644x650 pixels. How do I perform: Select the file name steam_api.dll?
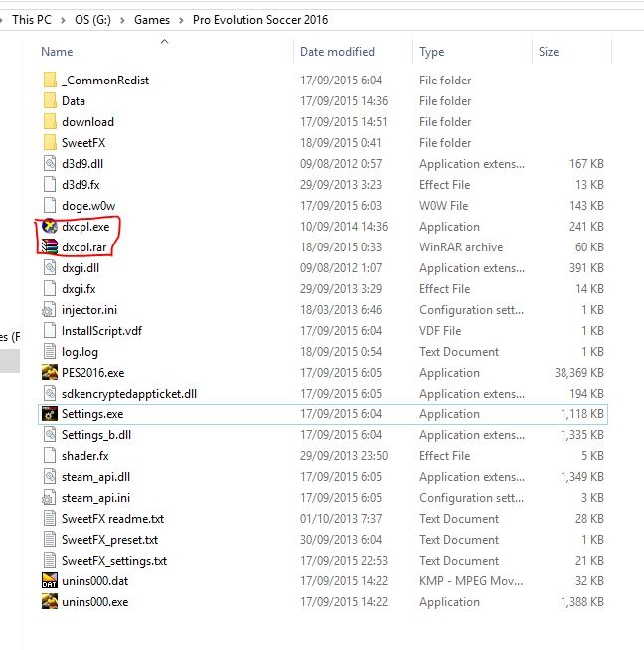pos(95,477)
